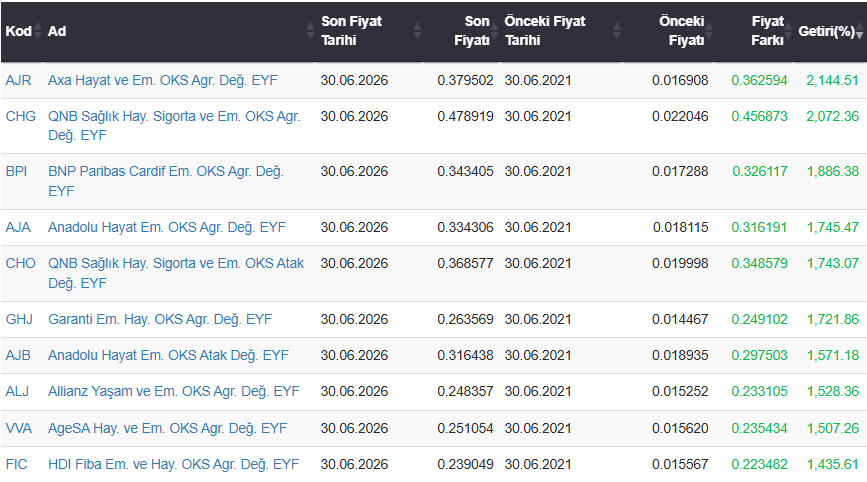
Task: Select return value 1,507.26
Action: (833, 428)
